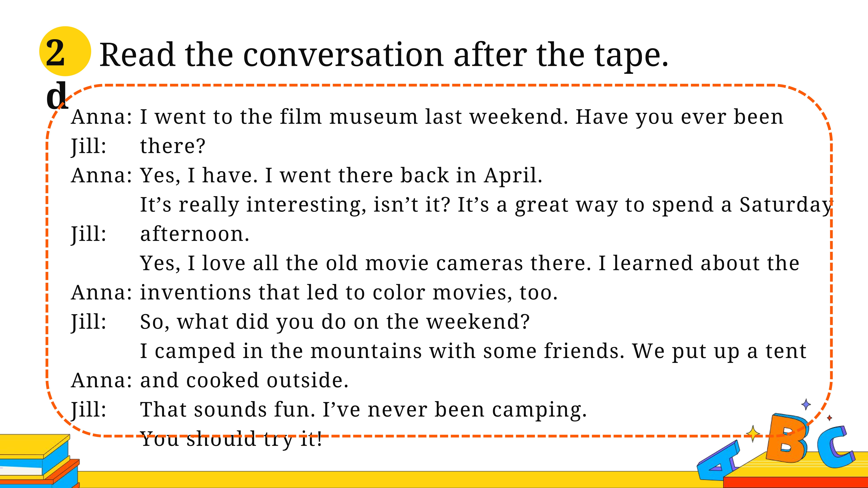Click the line 'So, what did you do on the weekend?'
Screen dimensions: 868x488
click(x=335, y=322)
